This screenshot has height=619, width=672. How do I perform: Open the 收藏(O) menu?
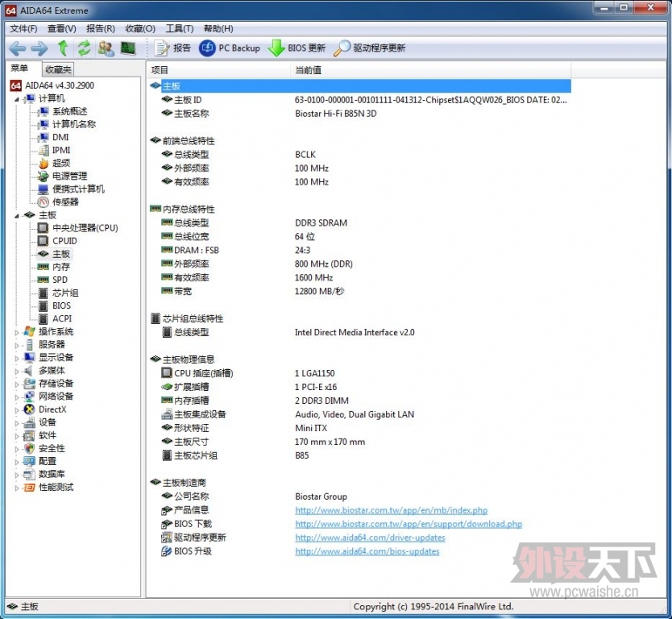[x=140, y=29]
